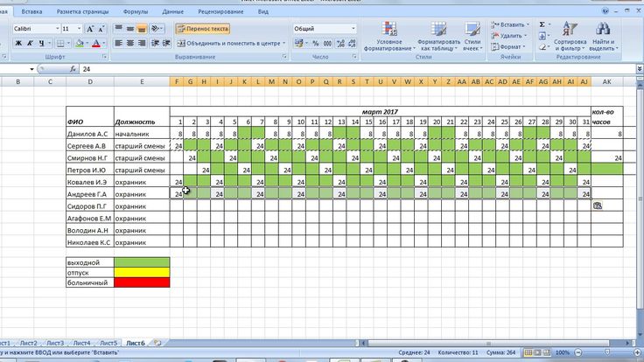Open the Вид ribbon tab

[262, 11]
